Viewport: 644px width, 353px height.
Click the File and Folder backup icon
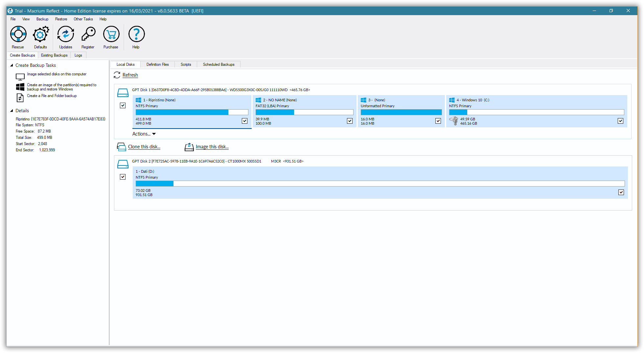click(x=20, y=98)
